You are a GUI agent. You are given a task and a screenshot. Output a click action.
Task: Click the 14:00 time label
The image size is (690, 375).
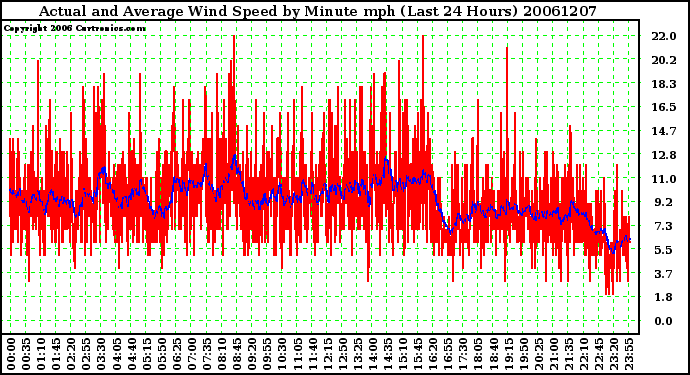pyautogui.click(x=372, y=354)
